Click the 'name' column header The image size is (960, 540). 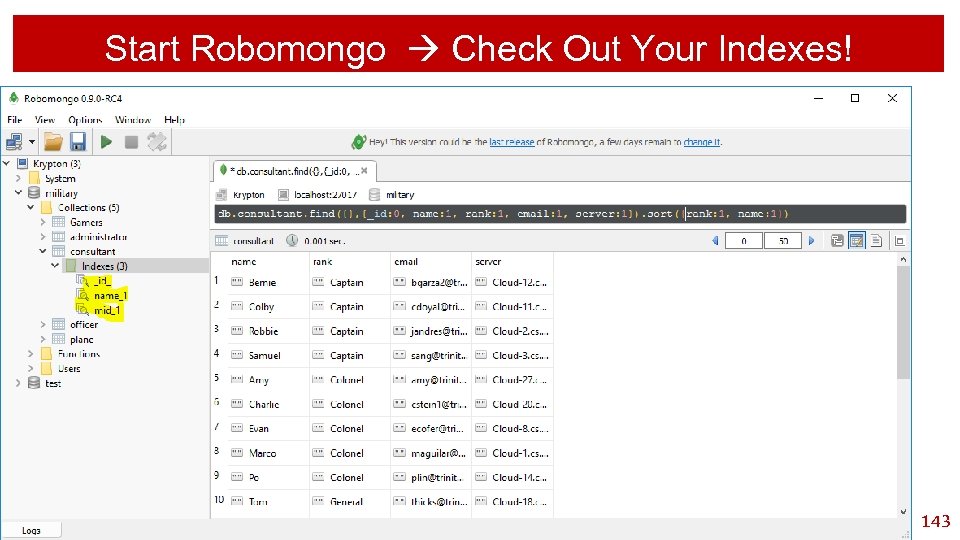[244, 261]
